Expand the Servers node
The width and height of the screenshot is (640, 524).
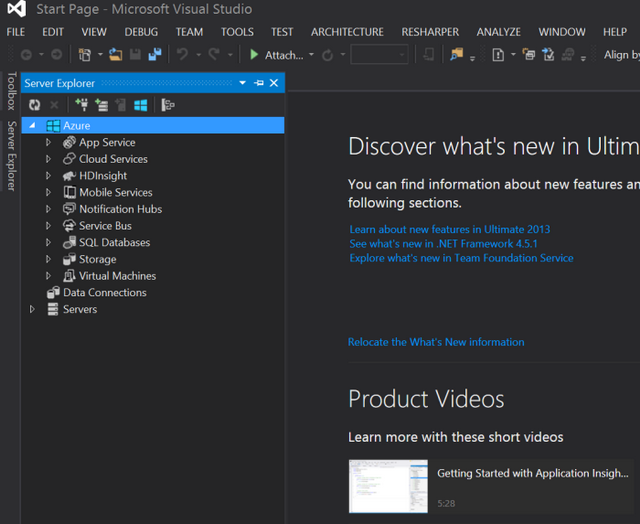tap(32, 309)
